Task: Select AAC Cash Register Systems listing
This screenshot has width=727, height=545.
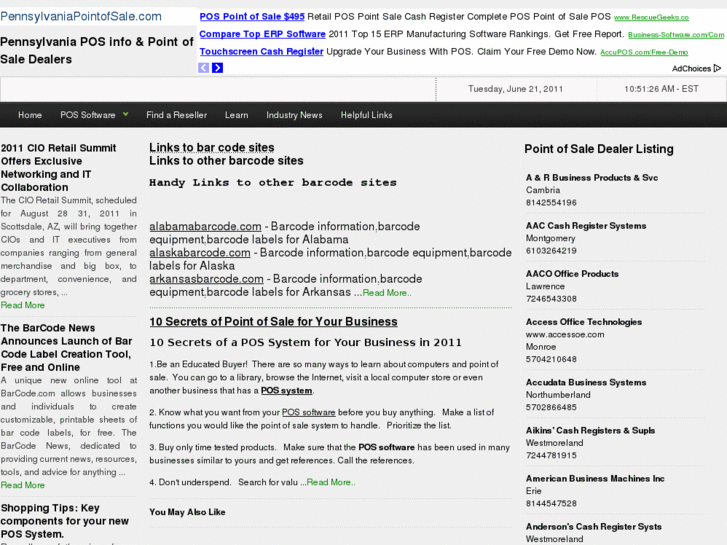Action: point(586,226)
